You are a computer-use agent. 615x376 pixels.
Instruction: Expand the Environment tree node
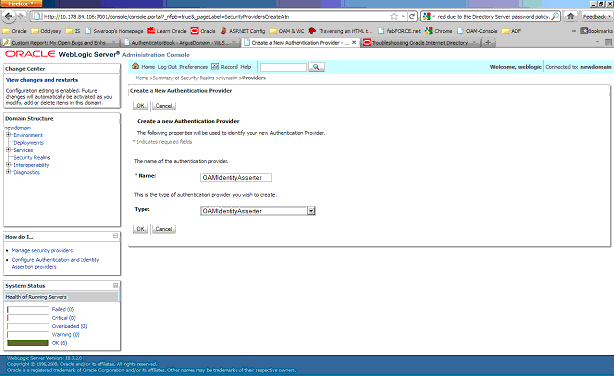coord(8,134)
